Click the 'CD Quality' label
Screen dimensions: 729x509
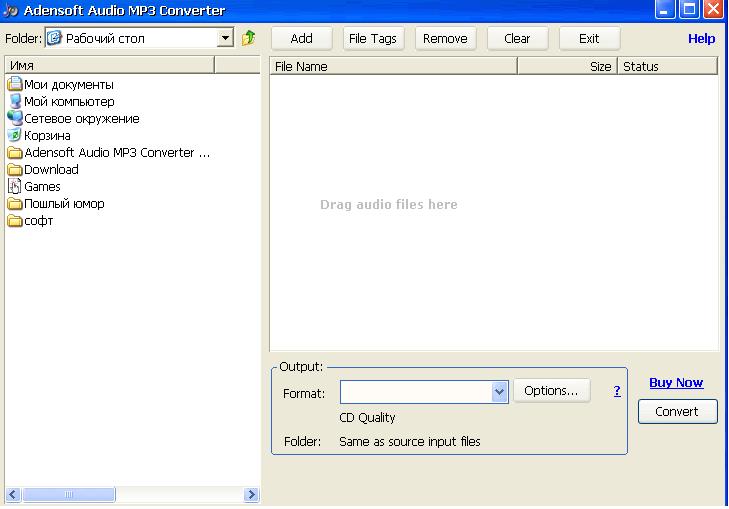367,417
